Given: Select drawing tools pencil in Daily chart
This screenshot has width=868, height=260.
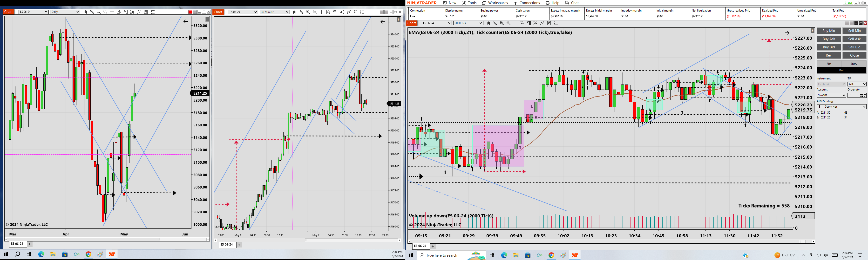Looking at the screenshot, I should [x=92, y=12].
